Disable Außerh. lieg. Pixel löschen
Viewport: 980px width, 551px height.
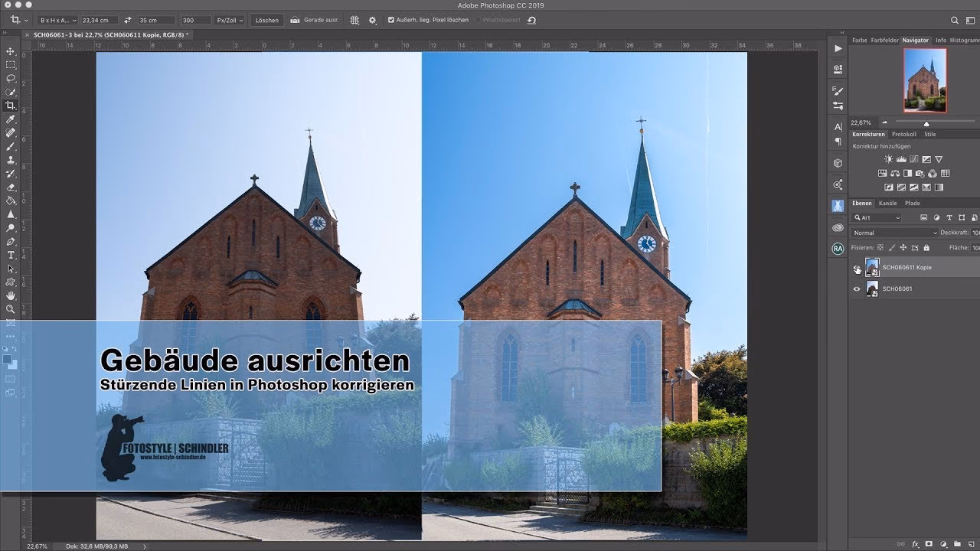point(392,20)
